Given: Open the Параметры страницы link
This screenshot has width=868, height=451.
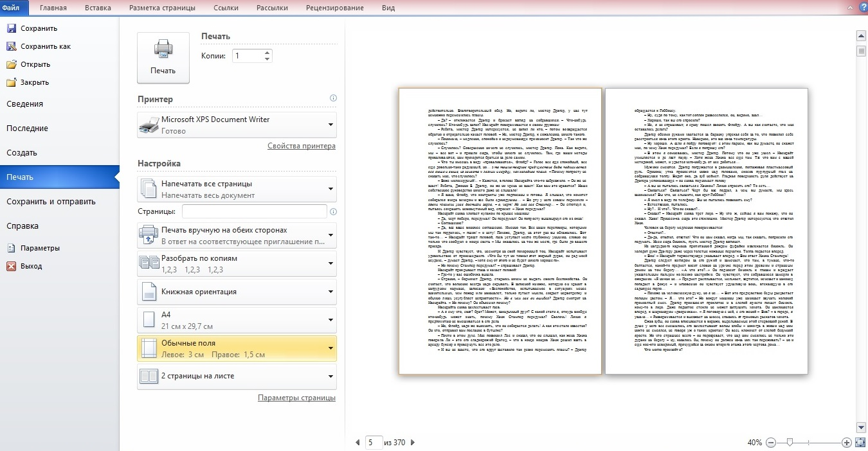Looking at the screenshot, I should pyautogui.click(x=296, y=398).
